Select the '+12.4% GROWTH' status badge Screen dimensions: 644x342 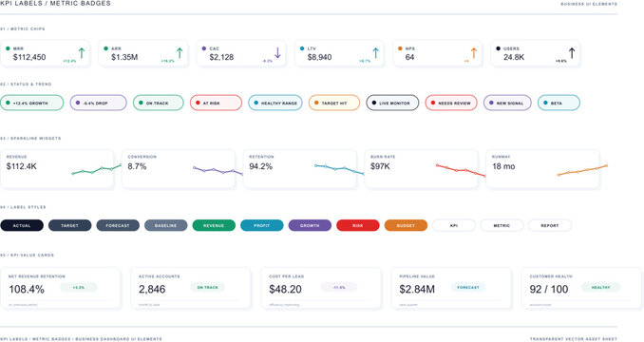point(32,103)
